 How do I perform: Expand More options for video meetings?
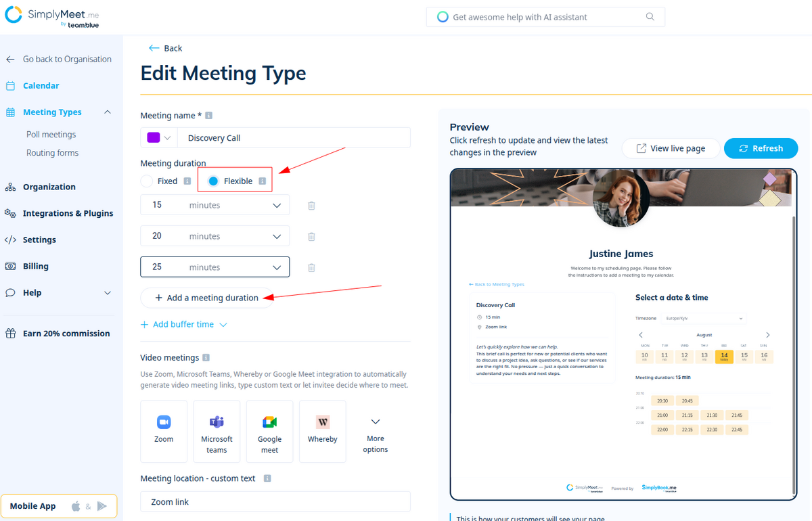coord(375,431)
